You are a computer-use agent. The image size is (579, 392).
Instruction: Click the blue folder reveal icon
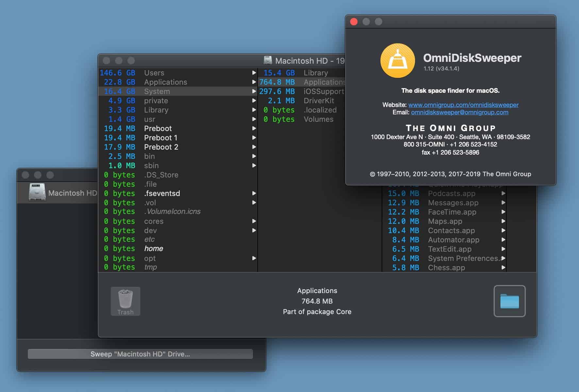coord(509,301)
